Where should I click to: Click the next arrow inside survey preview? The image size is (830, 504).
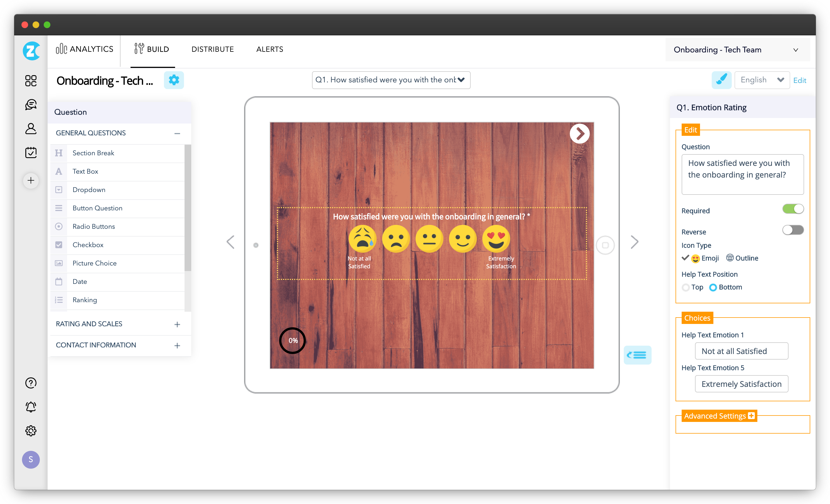[579, 134]
